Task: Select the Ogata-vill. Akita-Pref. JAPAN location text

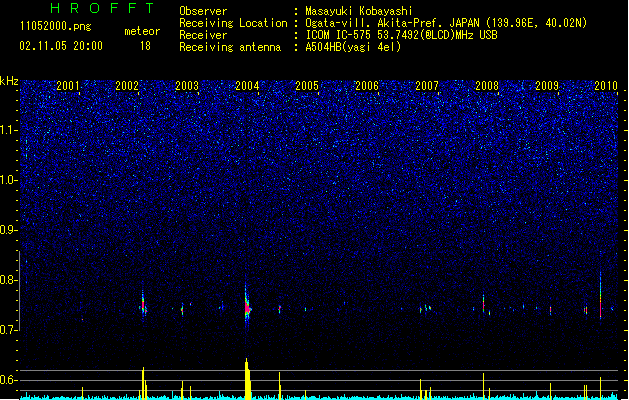Action: 446,23
